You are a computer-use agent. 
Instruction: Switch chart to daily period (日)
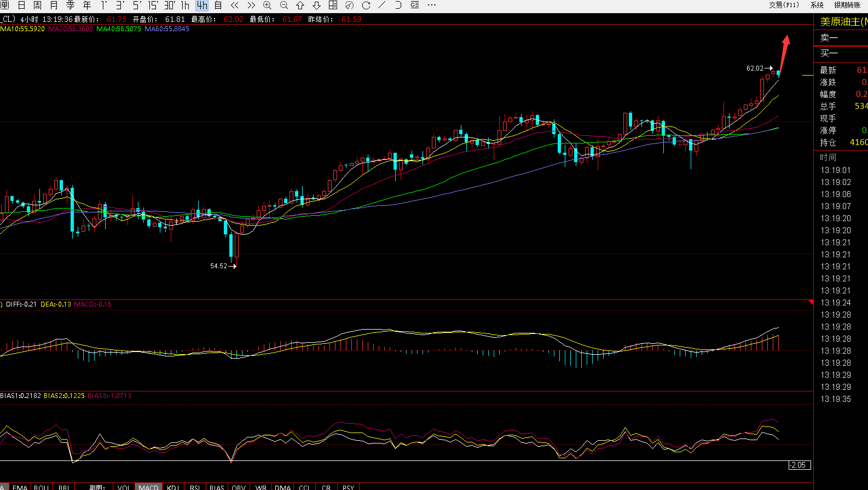pos(21,5)
